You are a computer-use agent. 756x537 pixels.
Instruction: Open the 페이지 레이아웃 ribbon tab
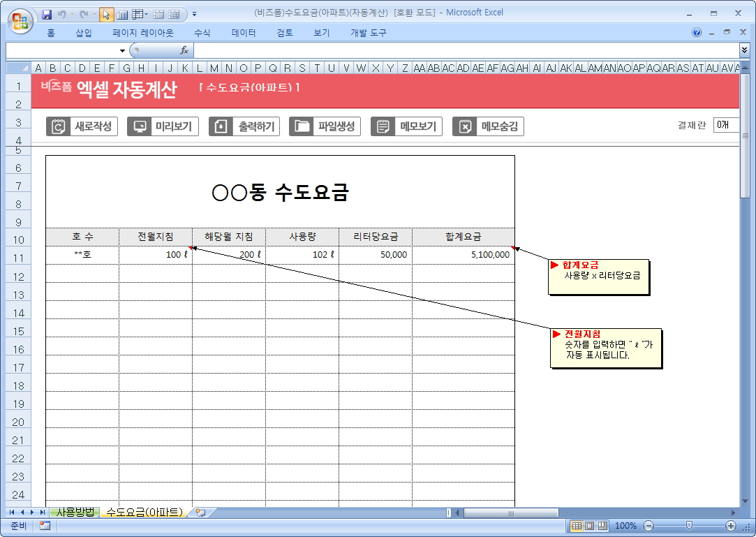pyautogui.click(x=142, y=33)
